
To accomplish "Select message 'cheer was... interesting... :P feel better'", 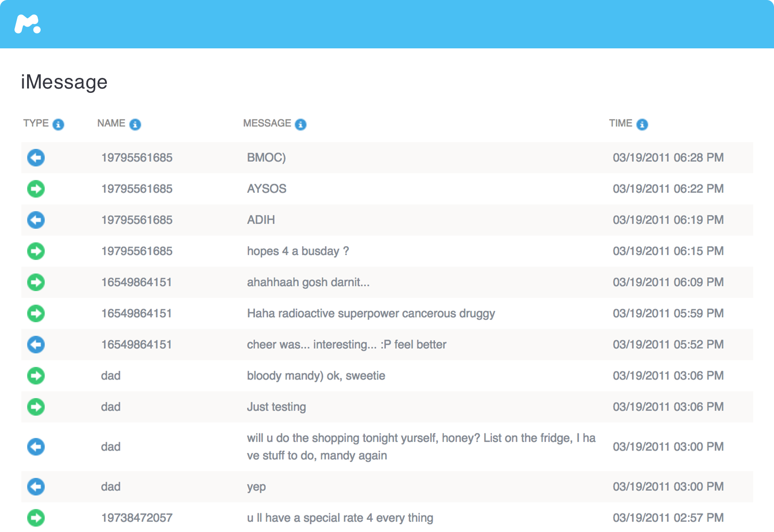I will 346,345.
